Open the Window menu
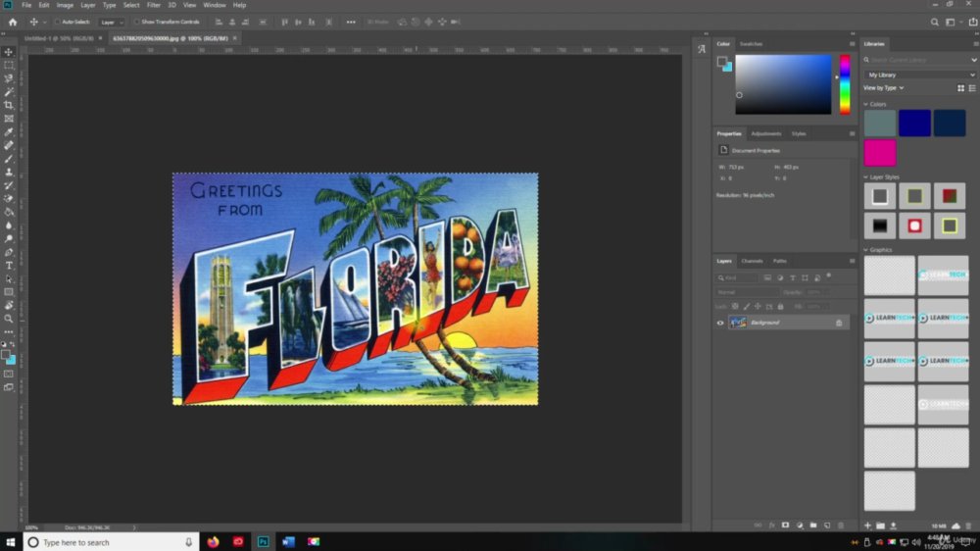The height and width of the screenshot is (551, 980). click(x=215, y=5)
